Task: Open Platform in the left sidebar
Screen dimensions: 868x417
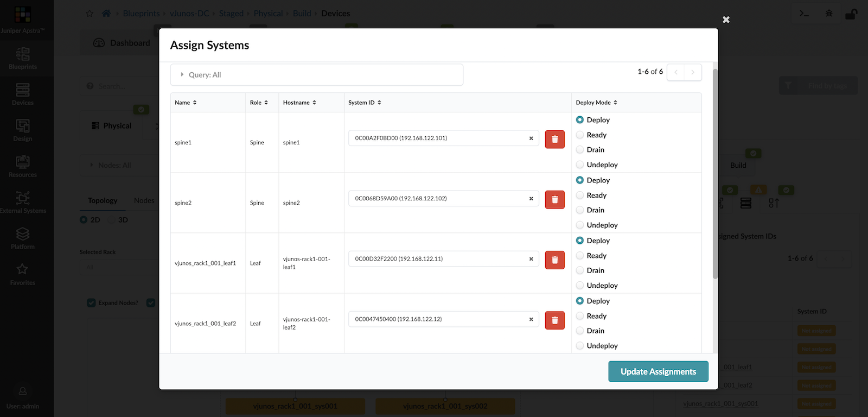Action: point(23,239)
